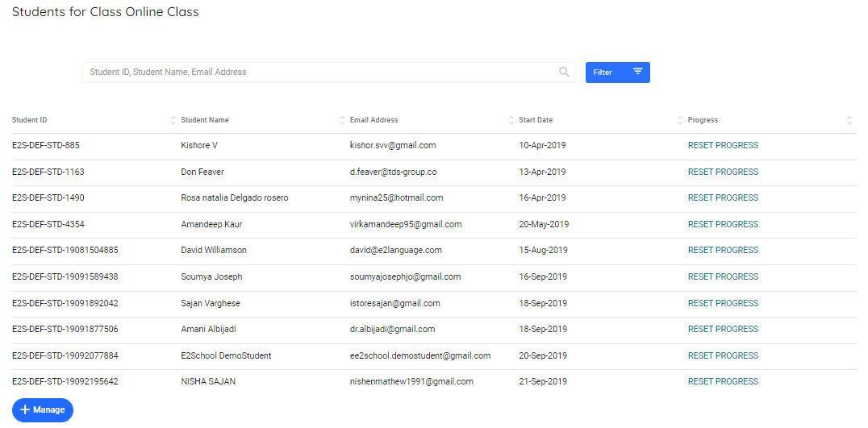Focus the student search input field
Screen dimensions: 868x428
click(319, 73)
